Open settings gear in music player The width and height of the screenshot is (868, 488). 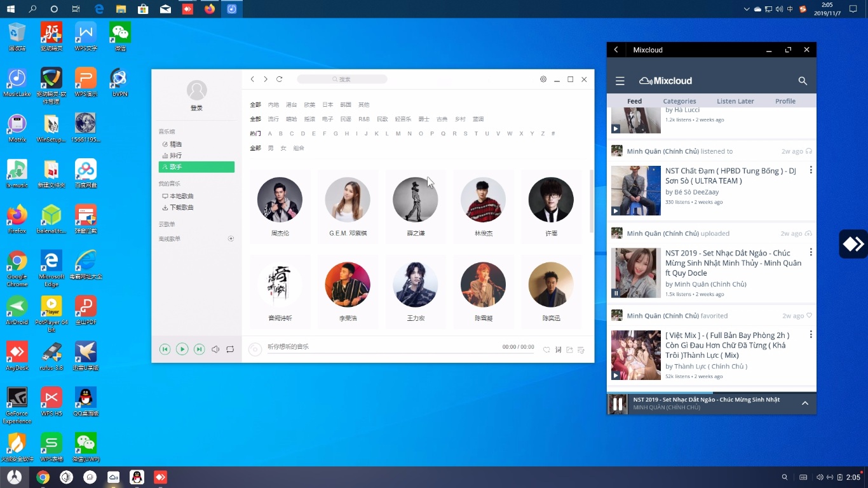click(543, 79)
